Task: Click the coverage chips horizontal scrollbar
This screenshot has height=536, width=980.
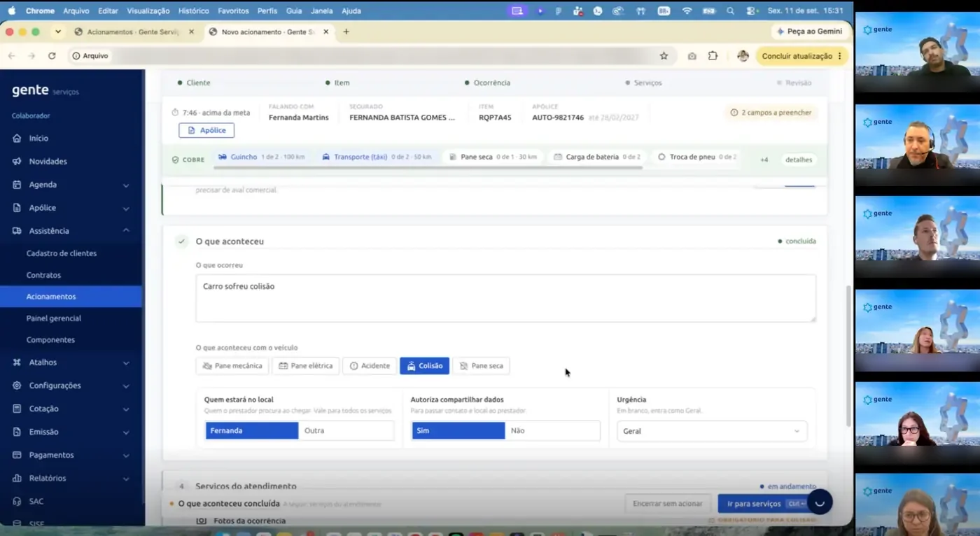Action: click(428, 168)
